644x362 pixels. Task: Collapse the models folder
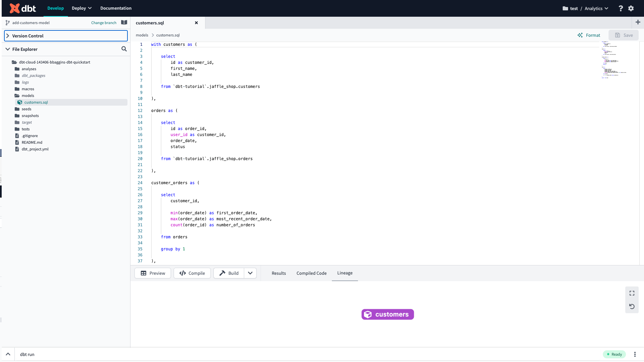pos(24,96)
